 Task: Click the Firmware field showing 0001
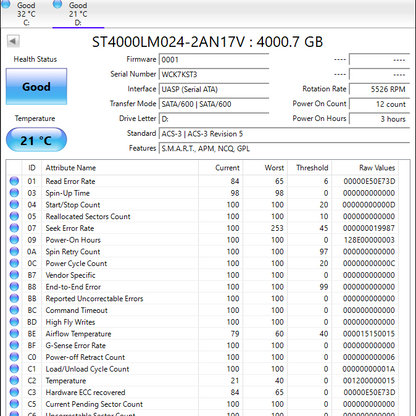point(214,60)
